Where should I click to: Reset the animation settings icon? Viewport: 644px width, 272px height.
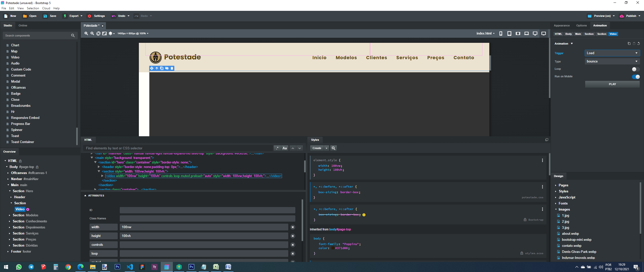pyautogui.click(x=639, y=44)
